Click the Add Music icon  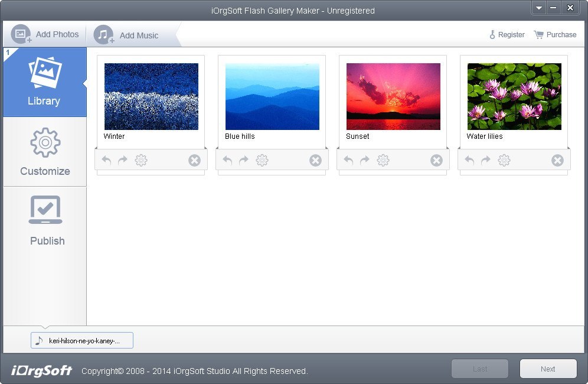point(103,34)
